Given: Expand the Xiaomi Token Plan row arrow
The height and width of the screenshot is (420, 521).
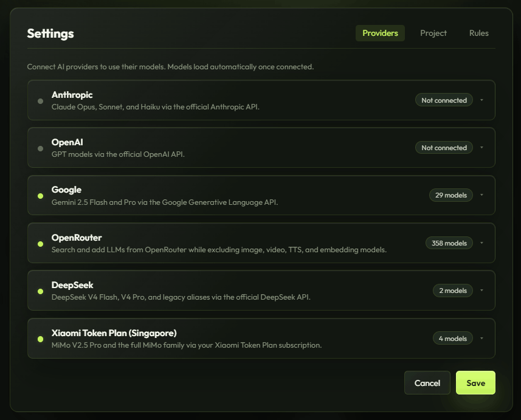Looking at the screenshot, I should [481, 339].
